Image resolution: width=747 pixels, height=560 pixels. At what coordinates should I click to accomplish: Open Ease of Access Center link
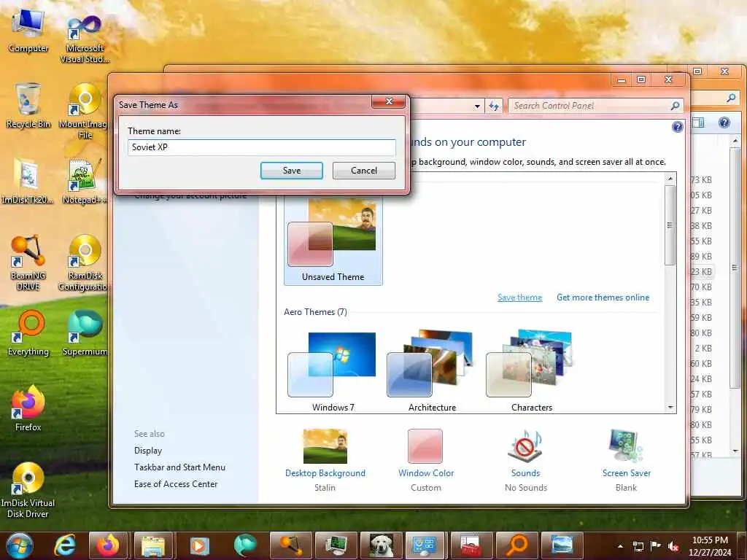pyautogui.click(x=176, y=484)
